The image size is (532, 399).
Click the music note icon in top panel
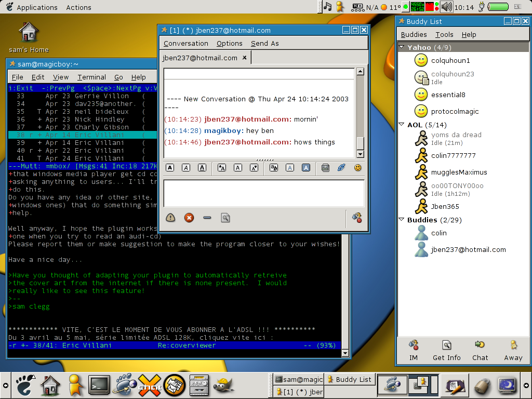click(328, 6)
